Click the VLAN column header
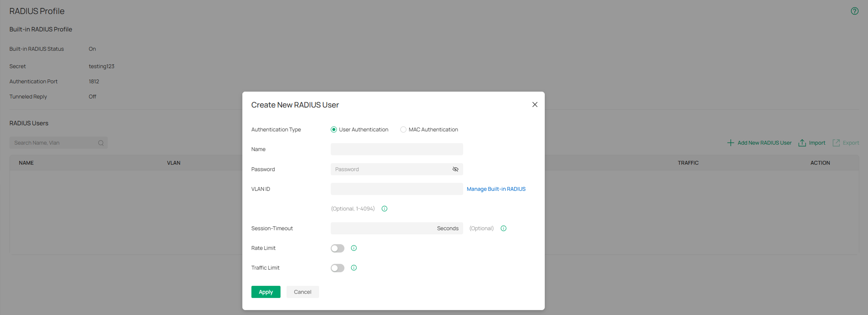868x315 pixels. pos(174,163)
